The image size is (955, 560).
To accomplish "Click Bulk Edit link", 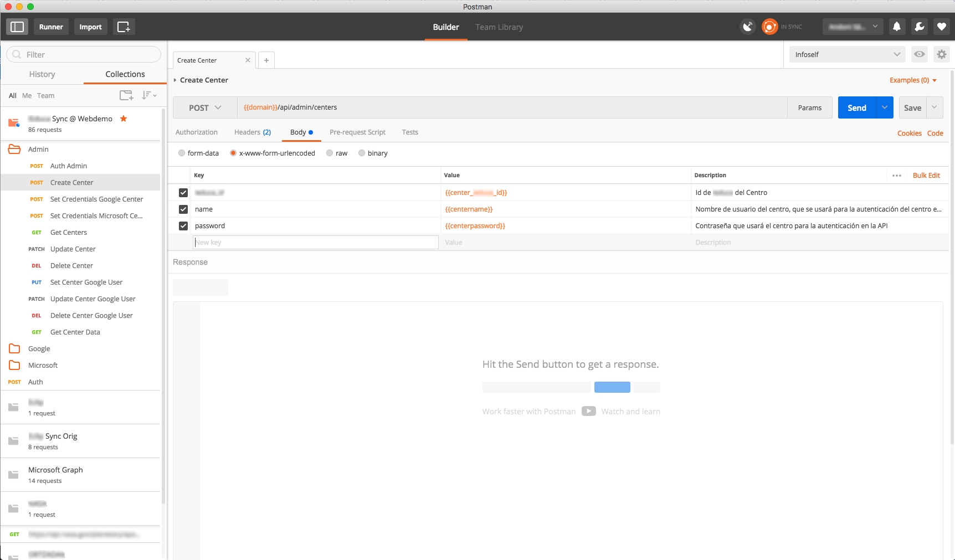I will 926,176.
